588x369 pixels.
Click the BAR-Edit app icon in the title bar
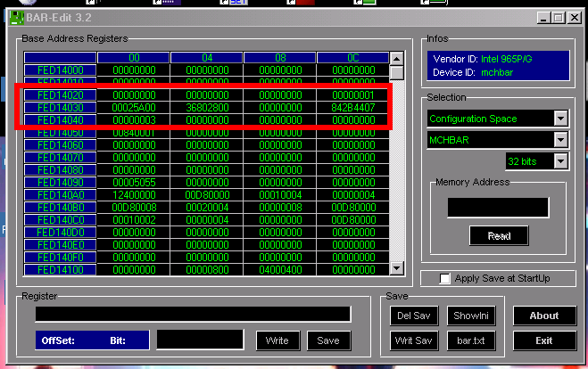pos(16,18)
